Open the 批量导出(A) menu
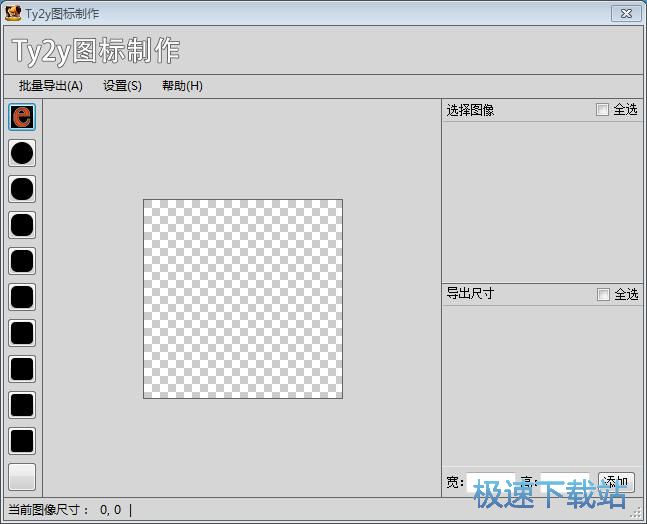The height and width of the screenshot is (524, 647). (51, 86)
